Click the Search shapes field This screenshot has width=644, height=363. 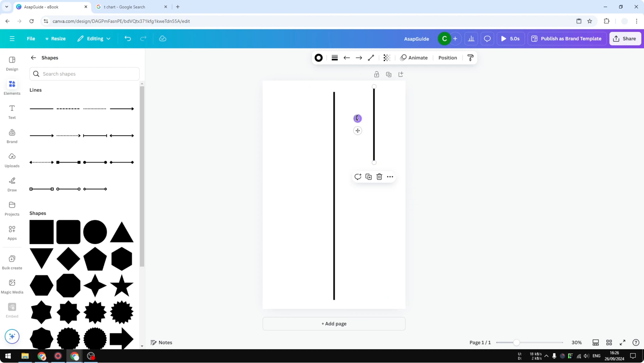pos(85,74)
